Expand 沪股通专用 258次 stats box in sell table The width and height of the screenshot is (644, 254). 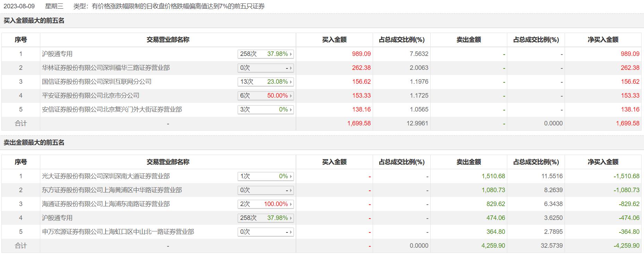tap(266, 218)
